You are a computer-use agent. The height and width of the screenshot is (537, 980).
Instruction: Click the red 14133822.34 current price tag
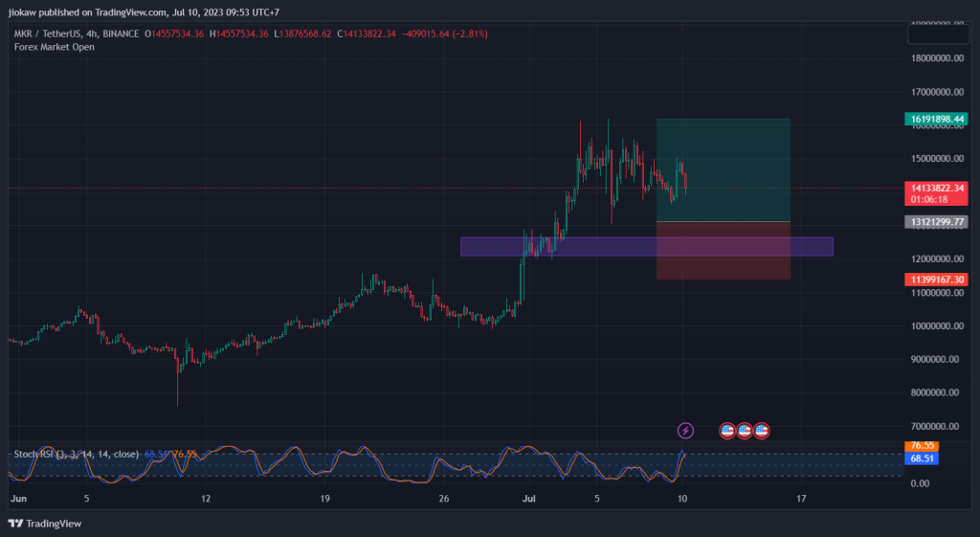tap(936, 189)
